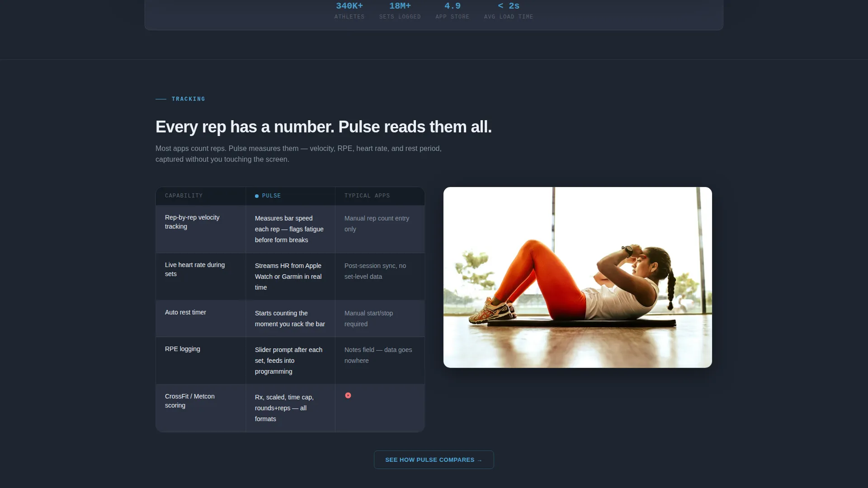Image resolution: width=868 pixels, height=488 pixels.
Task: Select the Rep-by-rep velocity tracking cell
Action: click(201, 229)
